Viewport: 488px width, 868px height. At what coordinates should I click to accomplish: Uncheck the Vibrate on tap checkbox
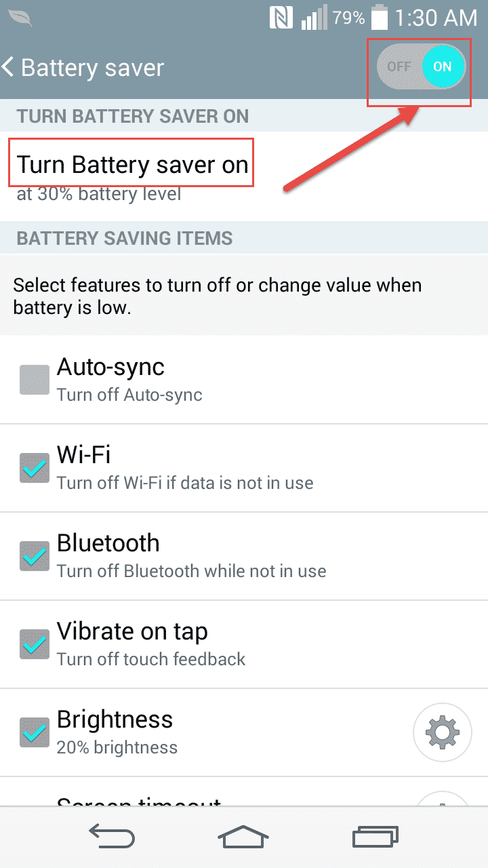pos(35,644)
